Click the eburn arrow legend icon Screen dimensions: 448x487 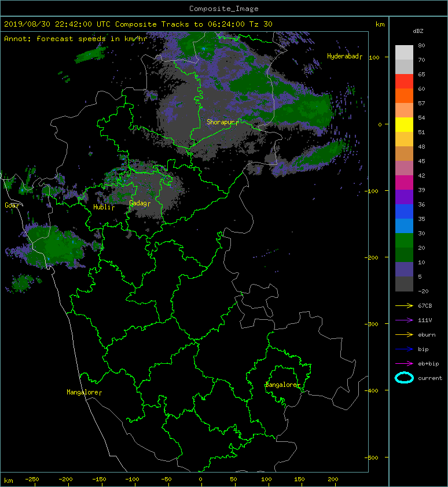click(x=404, y=335)
